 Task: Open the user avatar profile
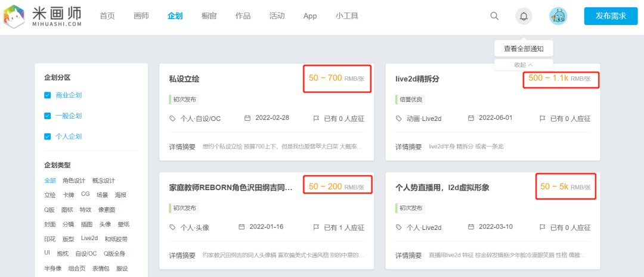pyautogui.click(x=558, y=16)
